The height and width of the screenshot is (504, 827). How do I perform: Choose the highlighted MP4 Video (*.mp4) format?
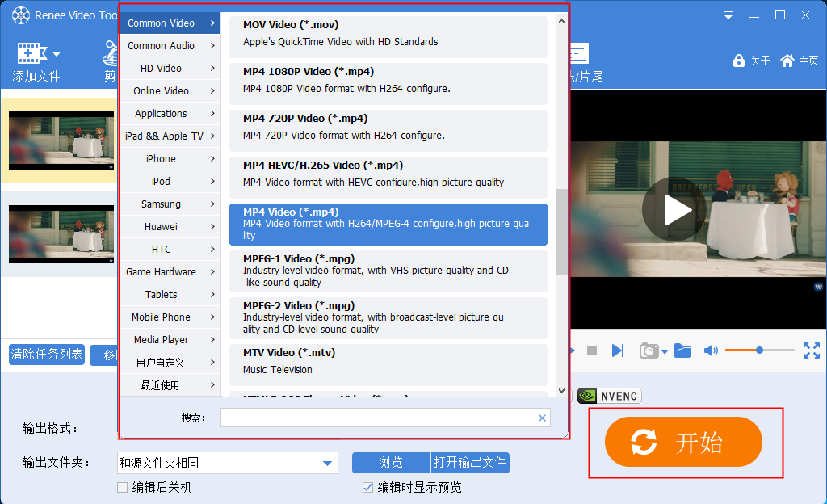388,225
